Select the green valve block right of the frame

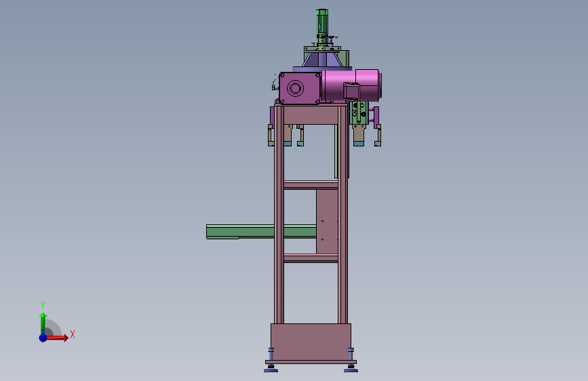tap(359, 113)
